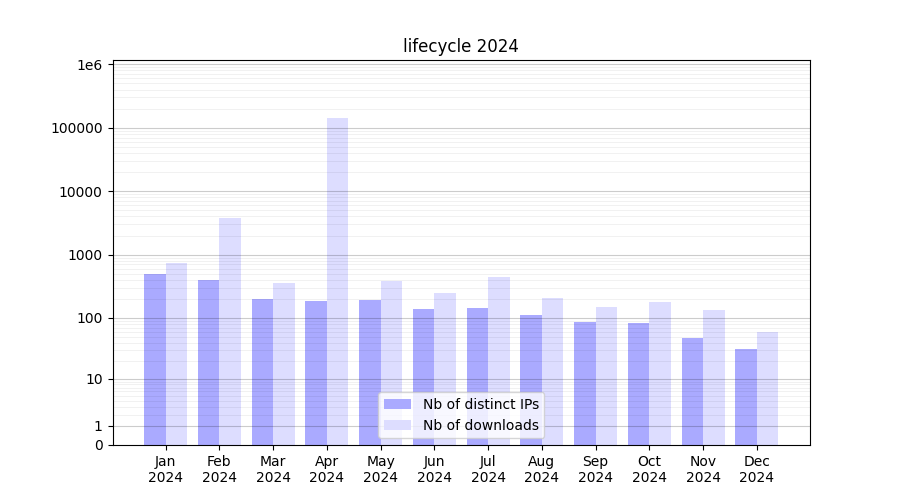This screenshot has height=500, width=900.
Task: Click the 'Nb of distinct IPs' legend color swatch
Action: point(397,404)
